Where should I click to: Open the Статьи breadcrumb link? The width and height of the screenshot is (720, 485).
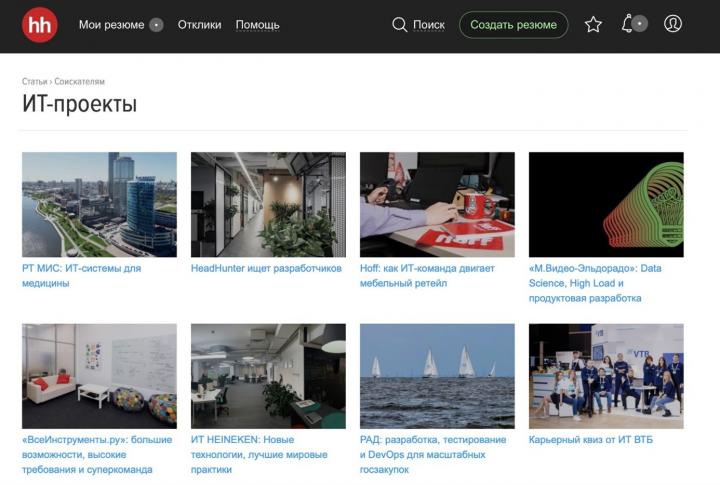click(34, 81)
